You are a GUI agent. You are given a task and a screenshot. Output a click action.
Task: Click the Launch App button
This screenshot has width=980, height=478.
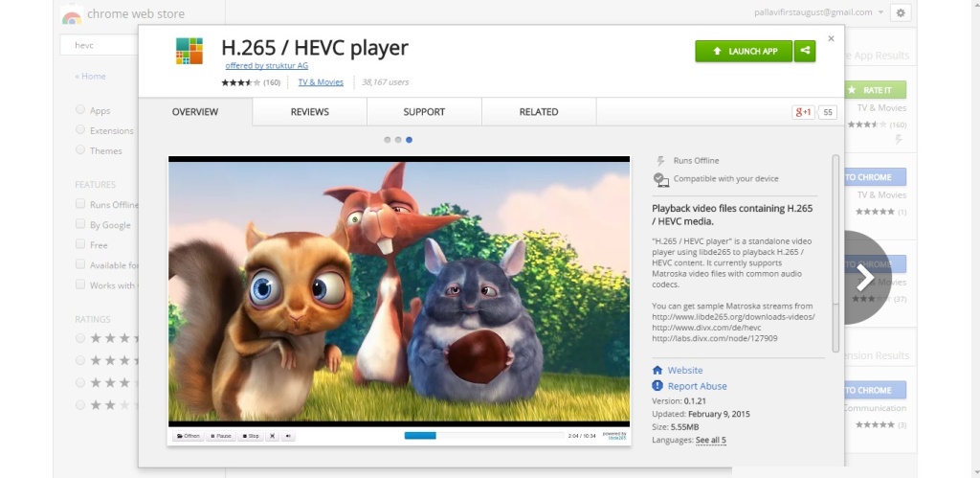pos(744,52)
